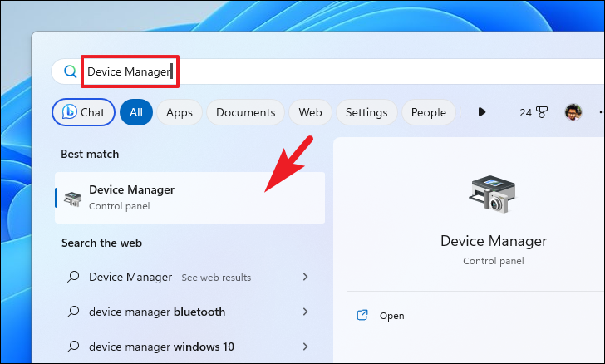
Task: Filter results by Settings
Action: 366,112
